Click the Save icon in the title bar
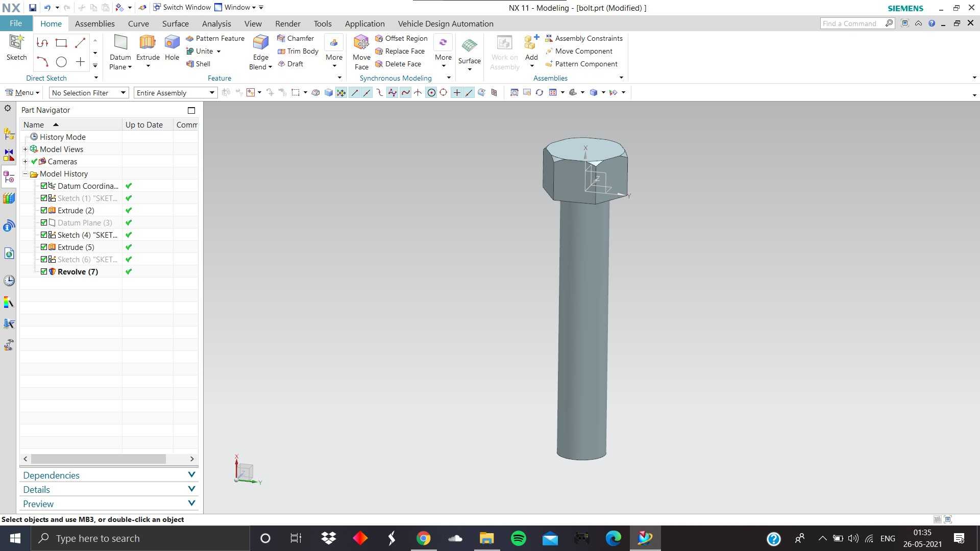The width and height of the screenshot is (980, 551). click(x=32, y=8)
